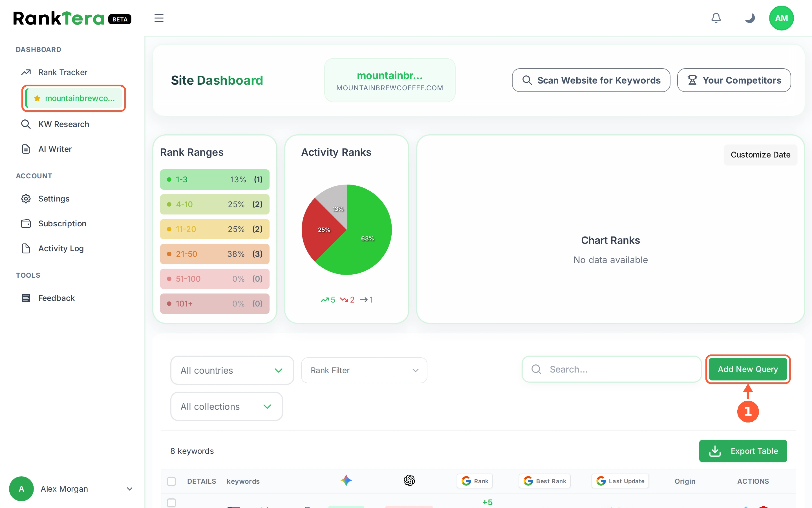Screen dimensions: 812x508
Task: Sort by Google Rank column
Action: [475, 481]
